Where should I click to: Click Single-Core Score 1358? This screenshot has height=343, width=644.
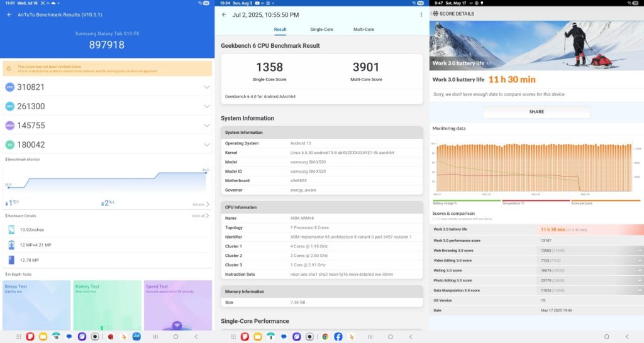pyautogui.click(x=269, y=67)
